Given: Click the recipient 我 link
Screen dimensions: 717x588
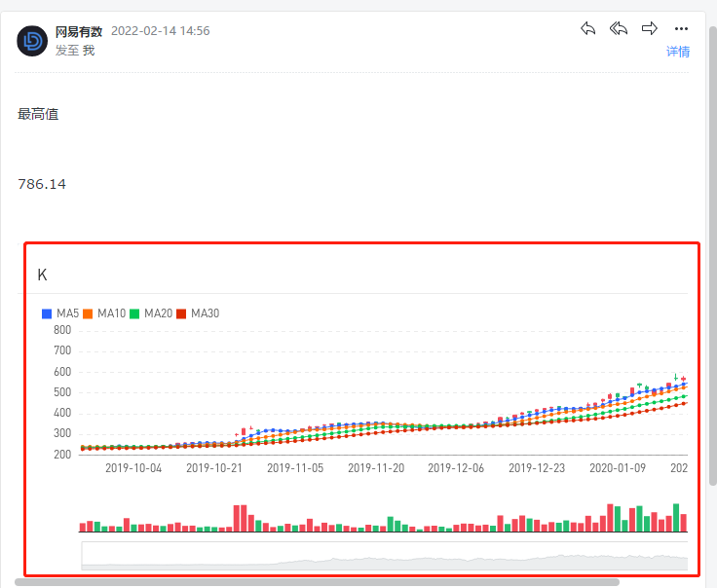Looking at the screenshot, I should 89,50.
